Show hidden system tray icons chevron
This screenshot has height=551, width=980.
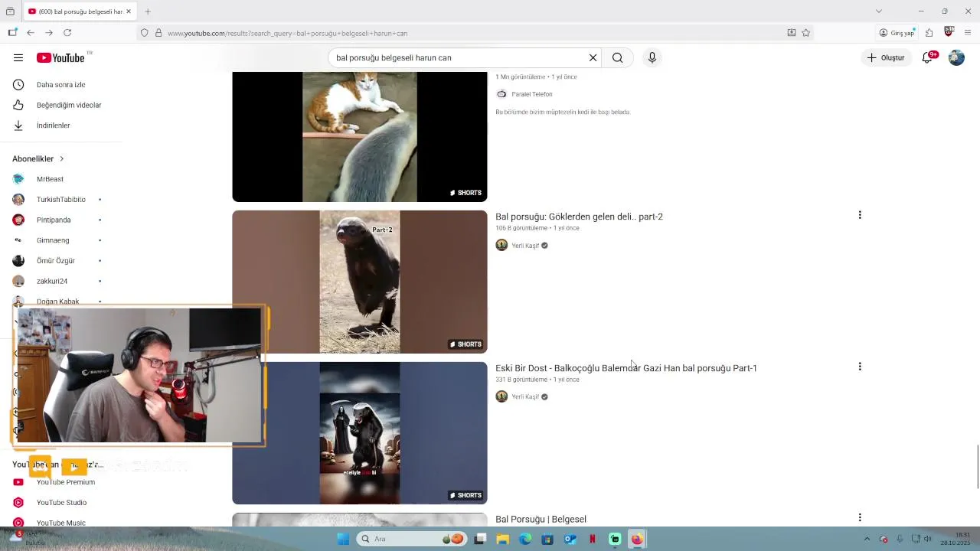(867, 539)
